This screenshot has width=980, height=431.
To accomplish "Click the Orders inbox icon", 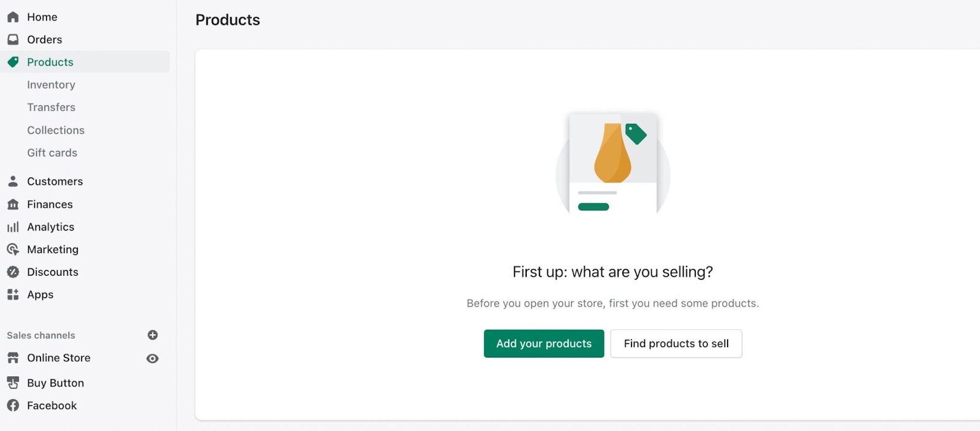I will 13,40.
